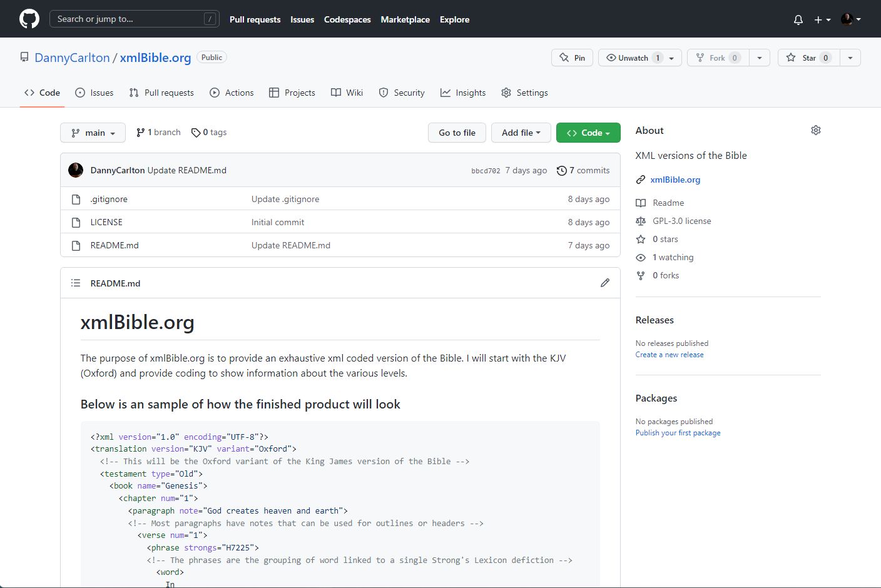Open About settings gear icon
The height and width of the screenshot is (588, 881).
815,130
